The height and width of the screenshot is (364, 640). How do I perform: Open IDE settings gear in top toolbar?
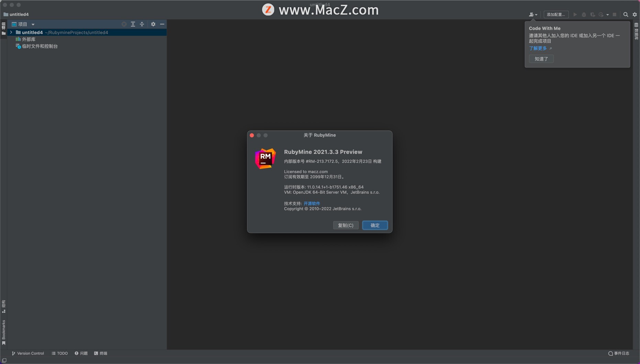click(x=635, y=14)
